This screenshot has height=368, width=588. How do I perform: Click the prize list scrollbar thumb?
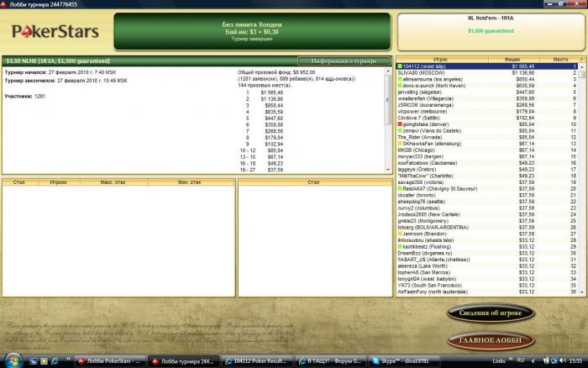click(x=388, y=100)
